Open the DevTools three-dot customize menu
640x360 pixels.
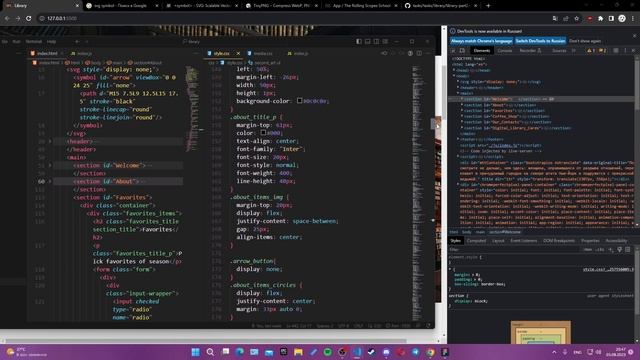coord(625,51)
